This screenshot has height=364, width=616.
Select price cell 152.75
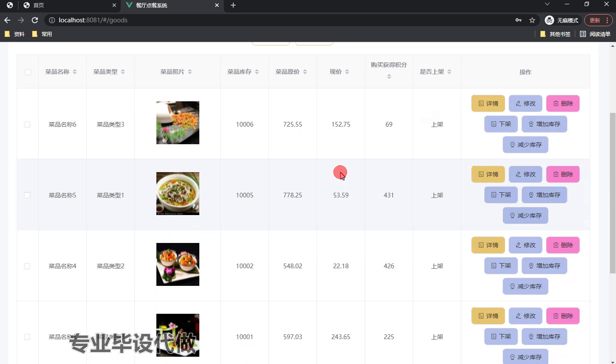341,124
